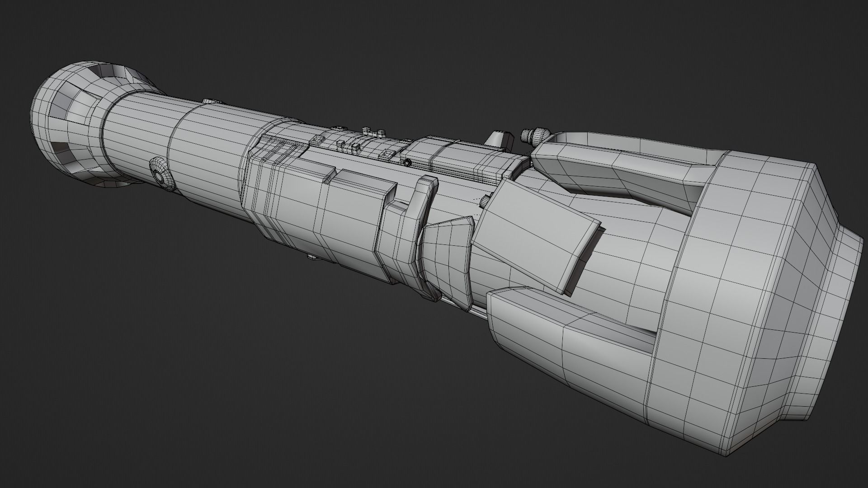
Task: Click the small tab under the housing
Action: (312, 258)
